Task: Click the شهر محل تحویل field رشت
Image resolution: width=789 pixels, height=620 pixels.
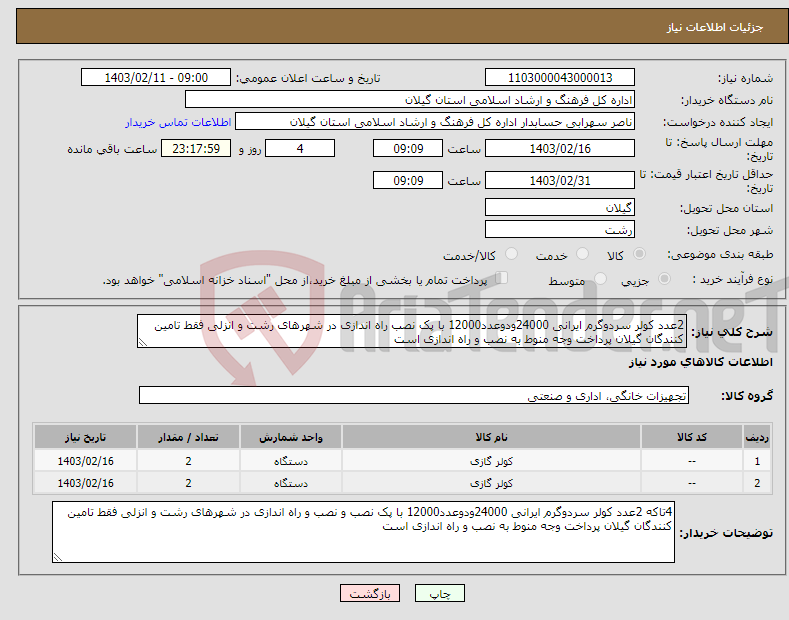Action: tap(560, 229)
